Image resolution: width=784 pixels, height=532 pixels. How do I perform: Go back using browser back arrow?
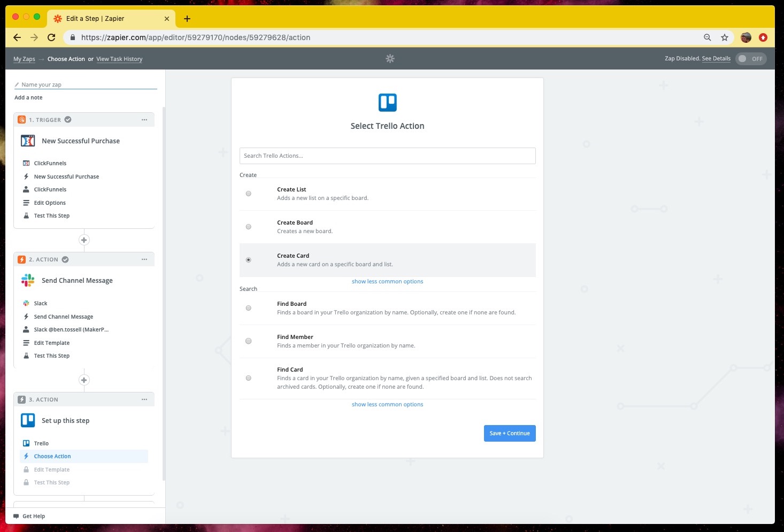click(17, 37)
